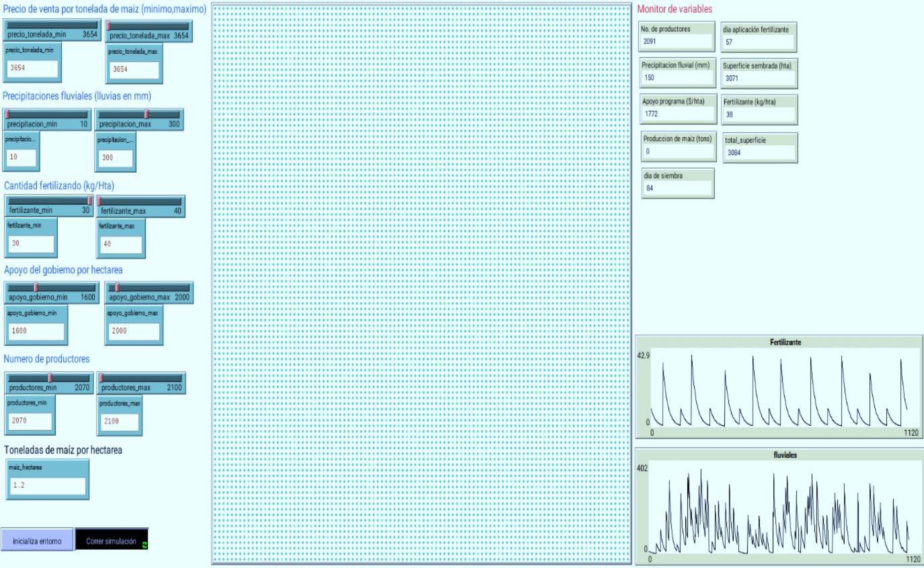
Task: Click the Fertilizante plot
Action: [779, 387]
